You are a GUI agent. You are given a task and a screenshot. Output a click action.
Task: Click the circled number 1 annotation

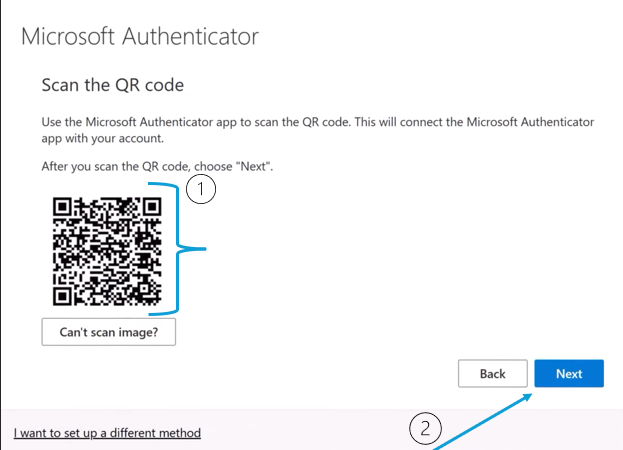203,190
